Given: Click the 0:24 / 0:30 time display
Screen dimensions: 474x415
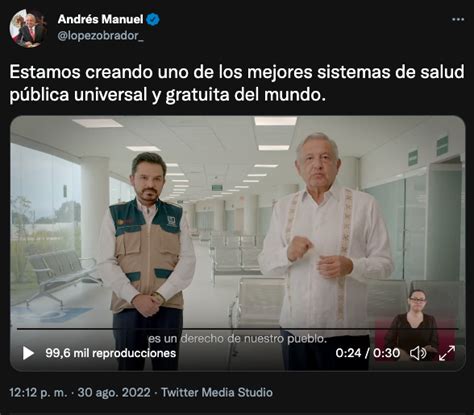Looking at the screenshot, I should (368, 353).
